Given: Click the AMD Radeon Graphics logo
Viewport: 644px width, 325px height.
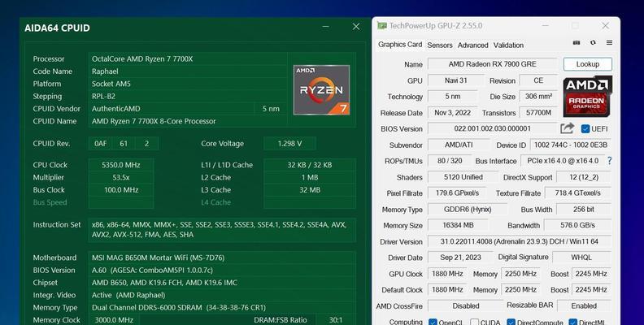Looking at the screenshot, I should point(587,97).
